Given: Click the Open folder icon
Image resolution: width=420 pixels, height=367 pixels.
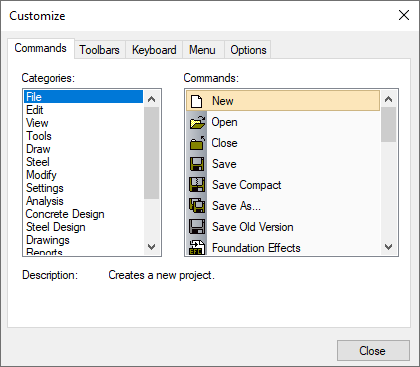Looking at the screenshot, I should (197, 122).
